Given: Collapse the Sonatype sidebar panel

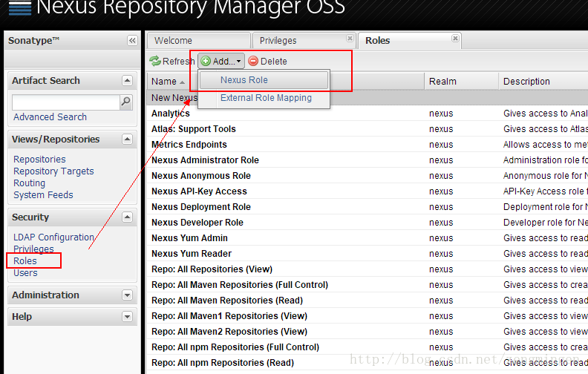Looking at the screenshot, I should [132, 41].
